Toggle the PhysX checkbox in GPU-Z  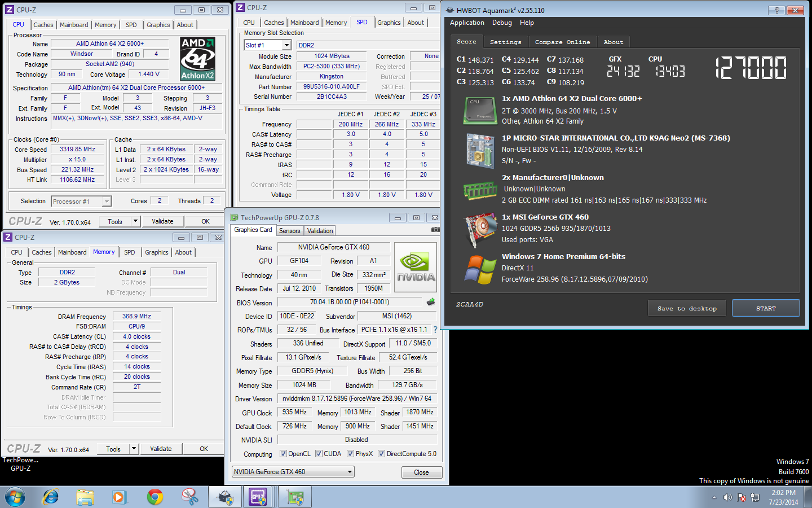point(350,454)
